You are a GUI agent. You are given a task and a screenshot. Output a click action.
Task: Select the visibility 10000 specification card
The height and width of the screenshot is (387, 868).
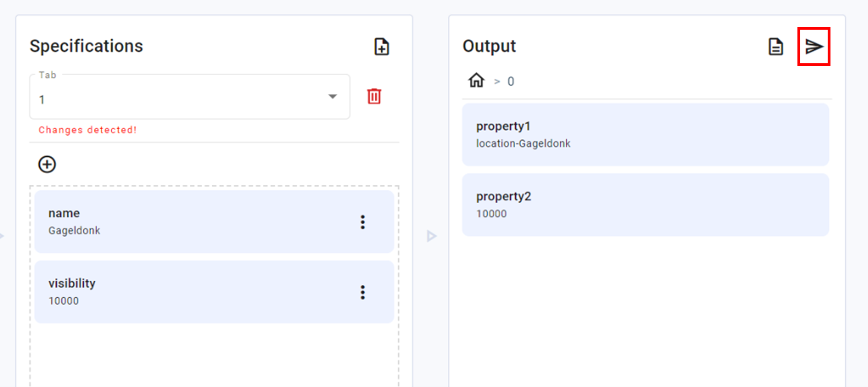tap(190, 292)
